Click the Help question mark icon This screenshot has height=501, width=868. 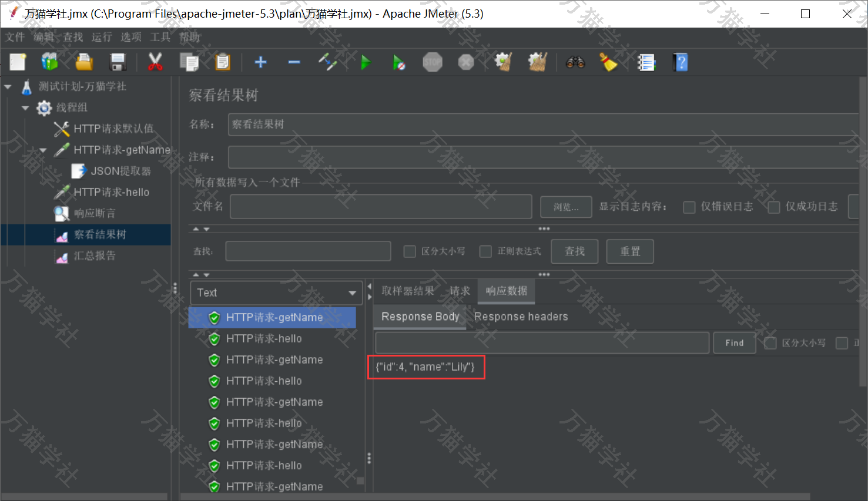click(681, 62)
